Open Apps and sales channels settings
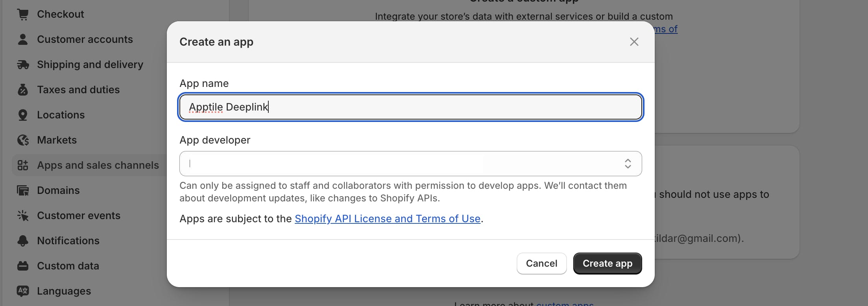The image size is (868, 306). click(x=98, y=165)
